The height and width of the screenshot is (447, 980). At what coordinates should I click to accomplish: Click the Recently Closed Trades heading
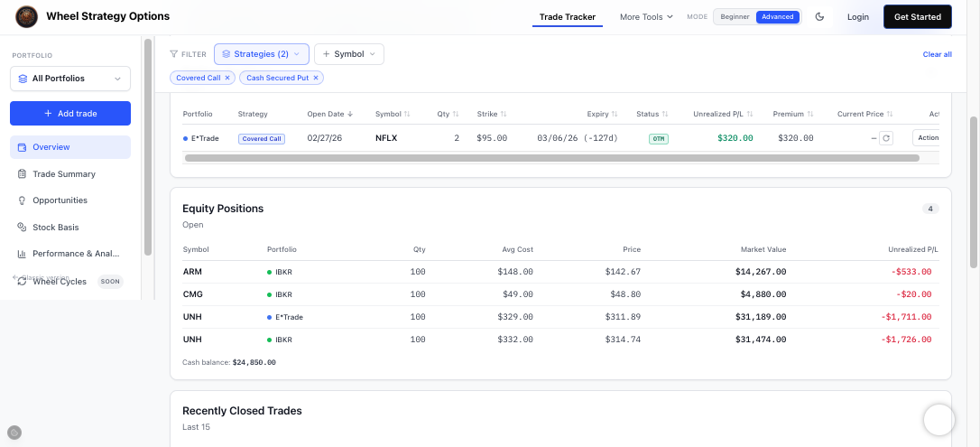coord(242,411)
